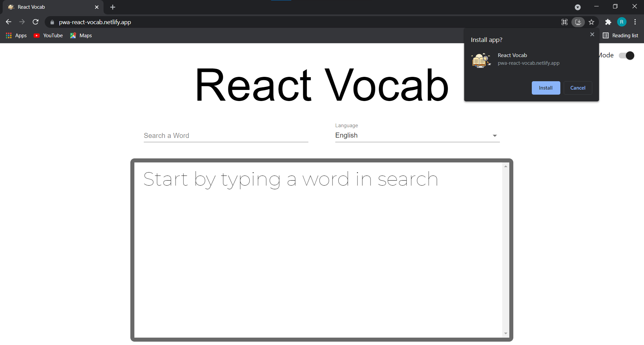Click the browser profile avatar R

point(622,22)
